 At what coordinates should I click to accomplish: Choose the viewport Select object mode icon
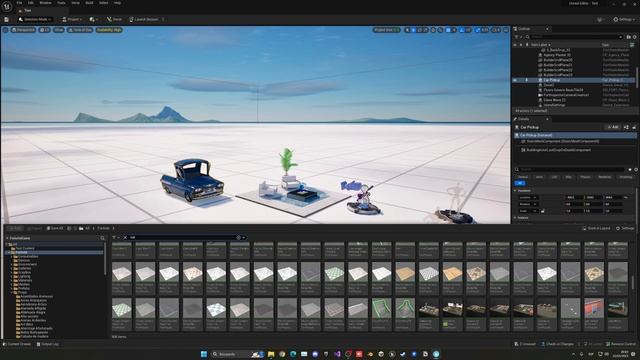pyautogui.click(x=407, y=30)
